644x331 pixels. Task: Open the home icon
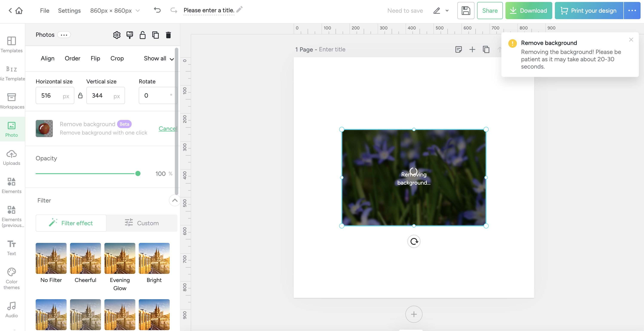click(x=19, y=11)
